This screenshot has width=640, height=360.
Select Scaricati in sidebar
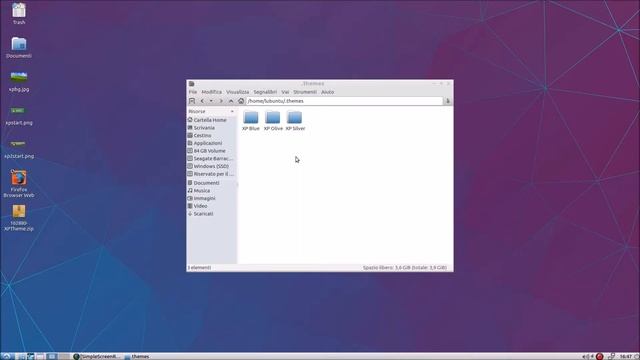211,214
